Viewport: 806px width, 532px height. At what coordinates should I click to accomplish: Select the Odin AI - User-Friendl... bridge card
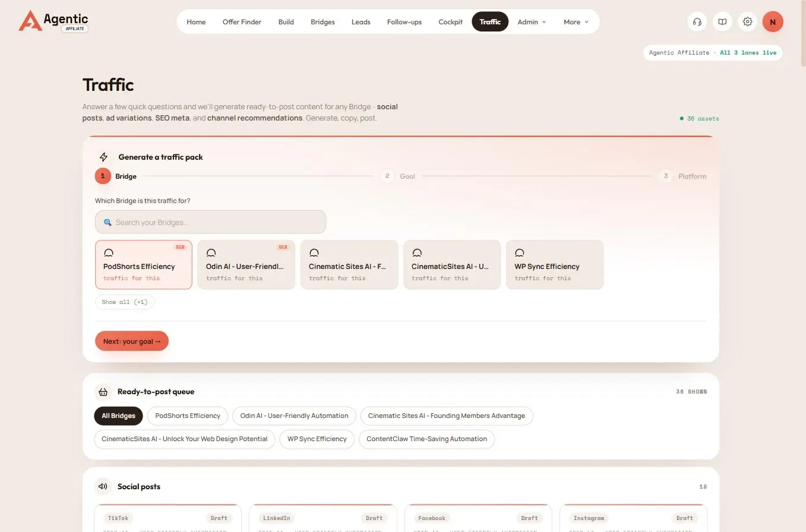point(246,265)
